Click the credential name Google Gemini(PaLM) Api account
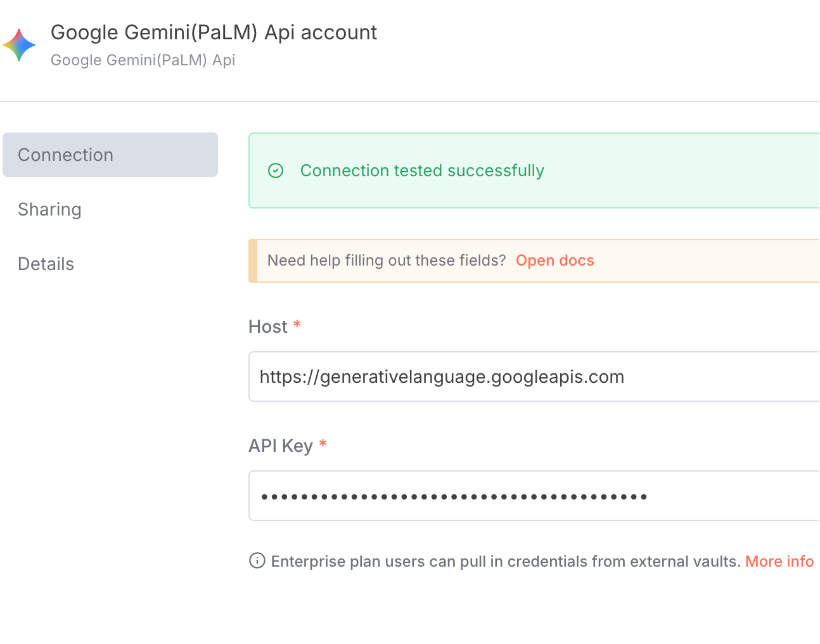 tap(214, 32)
